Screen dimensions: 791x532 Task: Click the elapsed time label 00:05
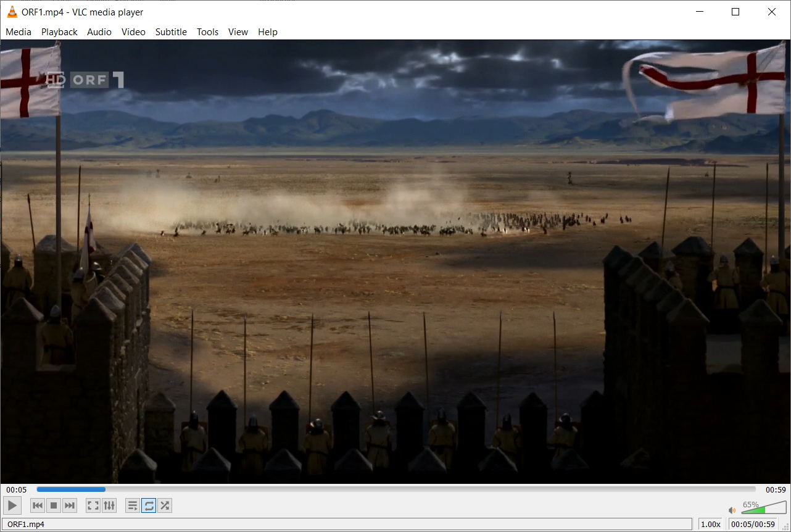click(17, 489)
